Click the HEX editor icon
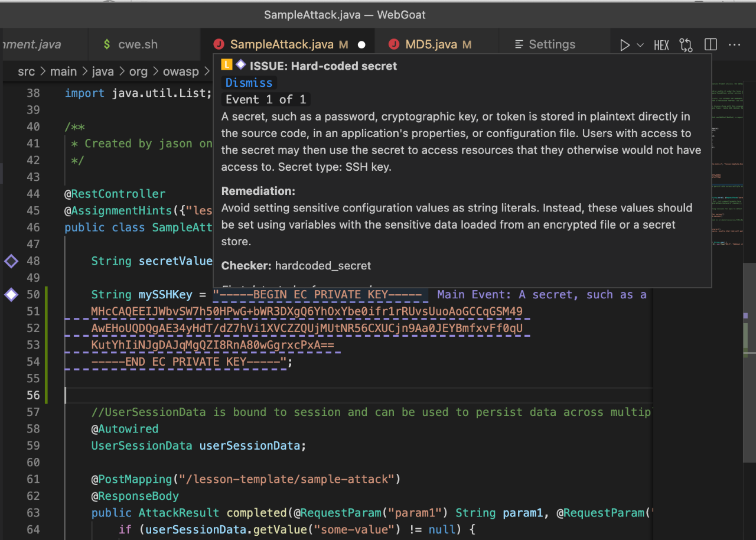 click(x=661, y=45)
